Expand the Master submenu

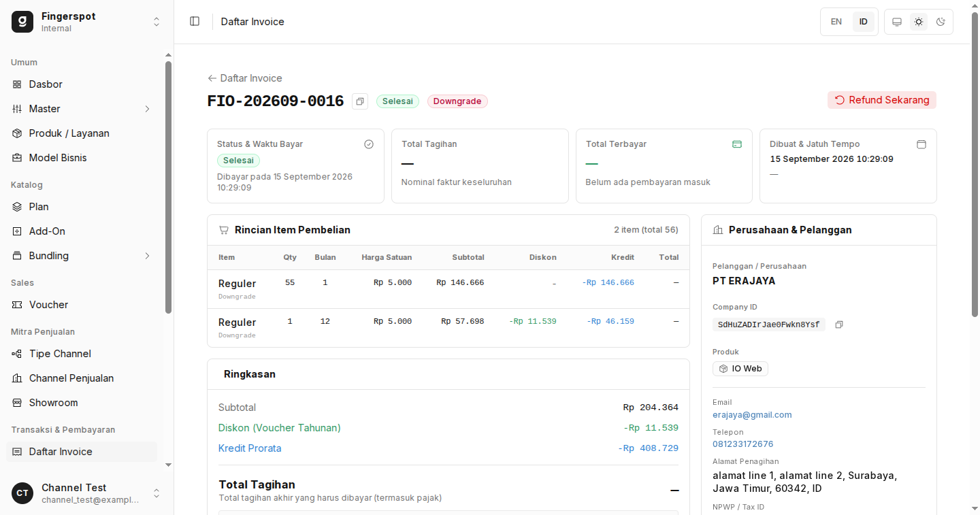[82, 109]
